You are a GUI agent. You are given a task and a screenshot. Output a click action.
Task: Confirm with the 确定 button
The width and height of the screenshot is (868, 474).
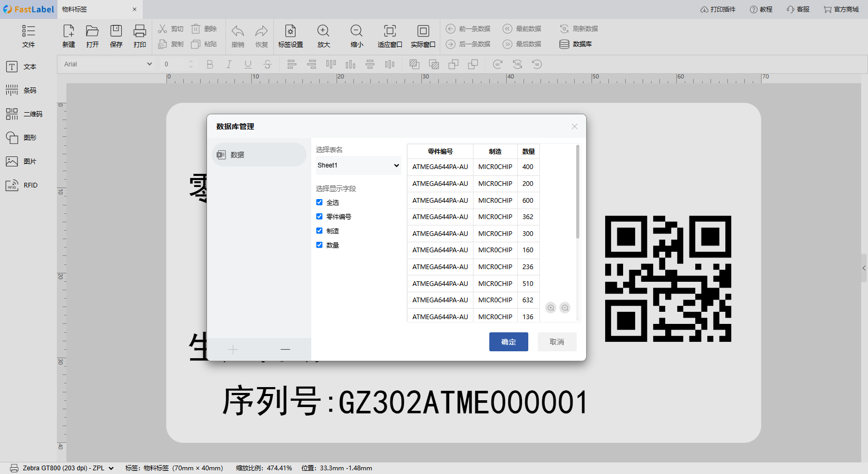[509, 342]
